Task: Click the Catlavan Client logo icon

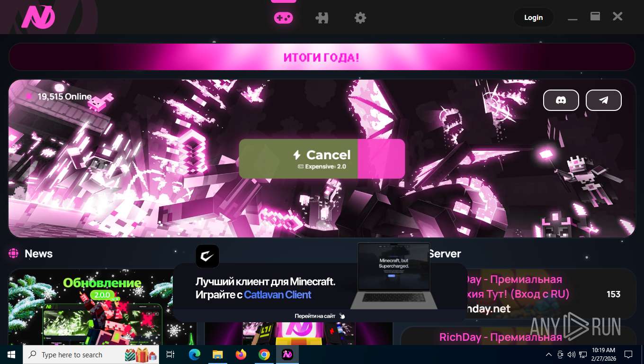Action: 207,256
